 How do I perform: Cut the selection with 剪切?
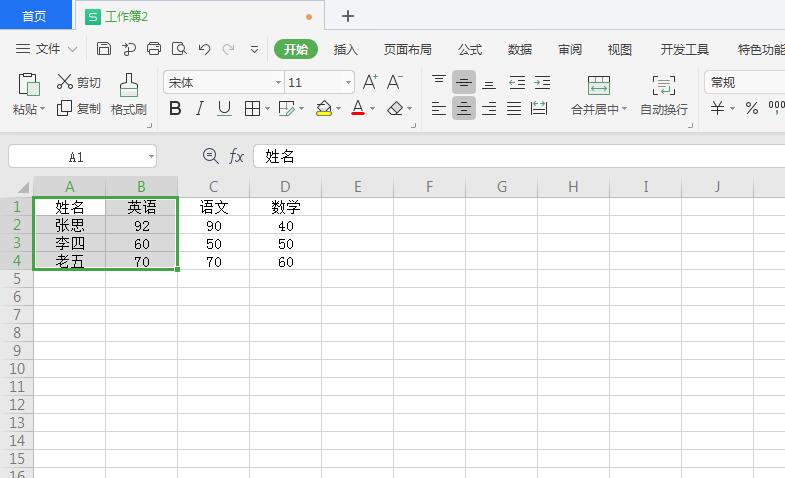pos(79,82)
